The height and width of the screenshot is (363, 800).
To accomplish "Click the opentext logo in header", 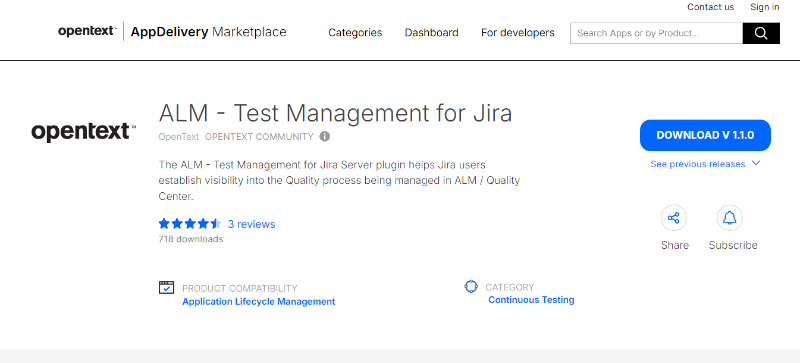I will click(87, 31).
